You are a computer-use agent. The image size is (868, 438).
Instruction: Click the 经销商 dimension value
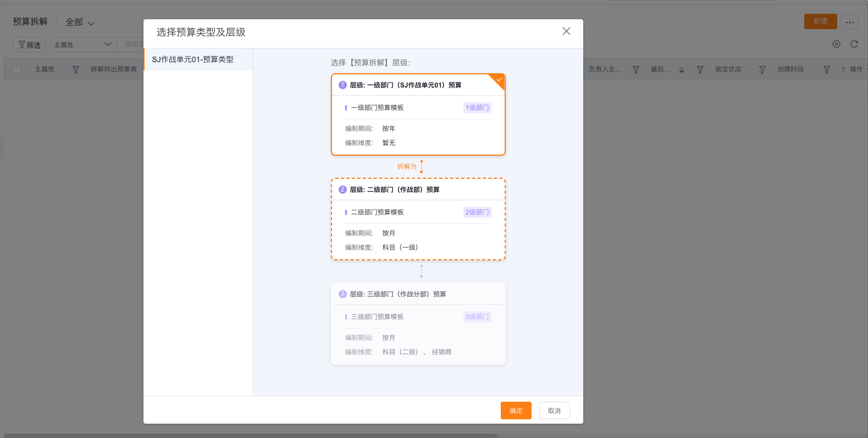click(441, 352)
